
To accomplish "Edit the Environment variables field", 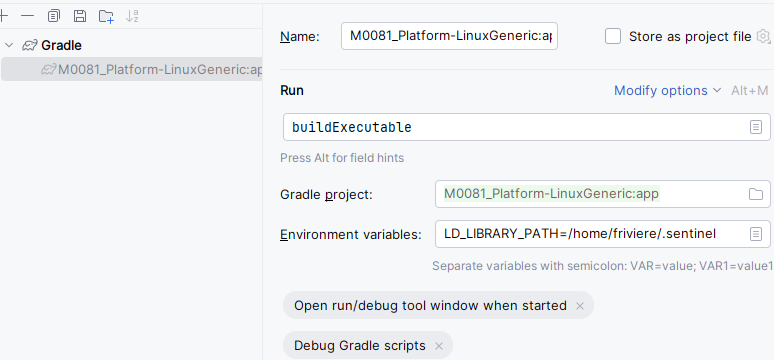I will [603, 234].
